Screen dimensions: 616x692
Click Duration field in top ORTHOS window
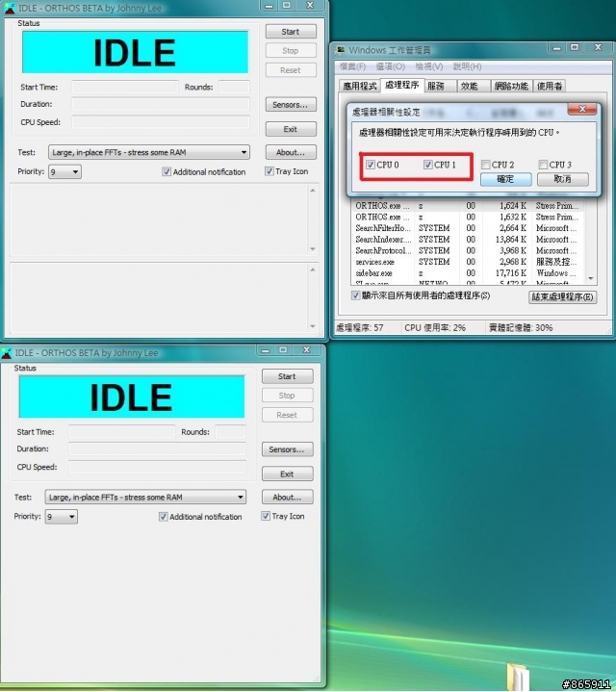161,104
